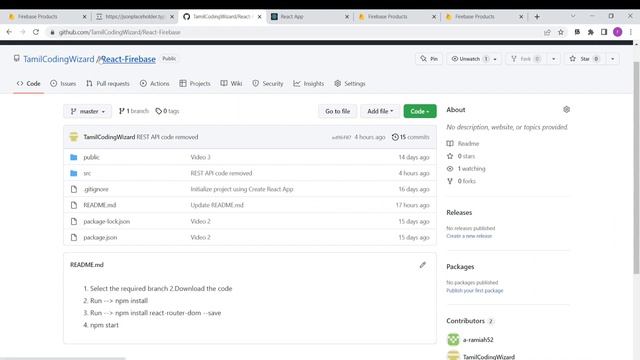
Task: Open the Pull requests tab
Action: pos(108,83)
